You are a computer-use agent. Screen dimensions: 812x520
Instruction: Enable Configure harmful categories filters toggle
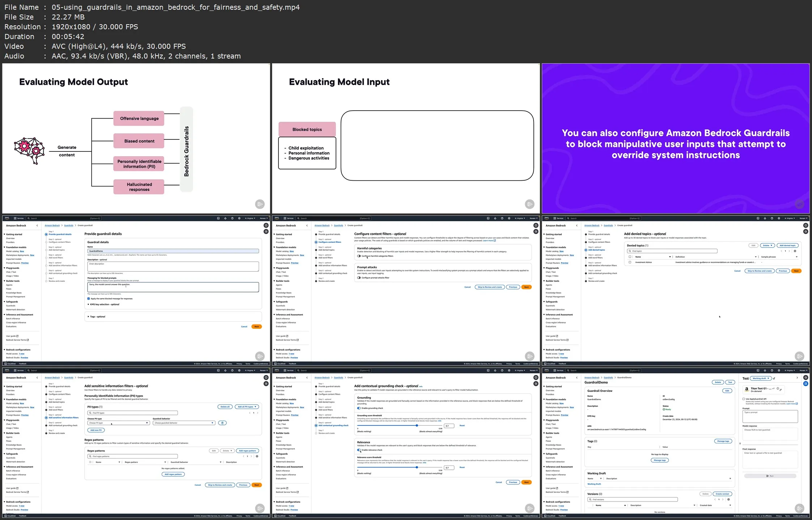tap(359, 256)
